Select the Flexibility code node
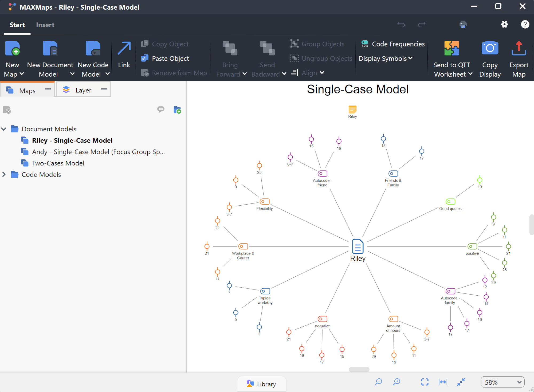534x392 pixels. (x=265, y=201)
